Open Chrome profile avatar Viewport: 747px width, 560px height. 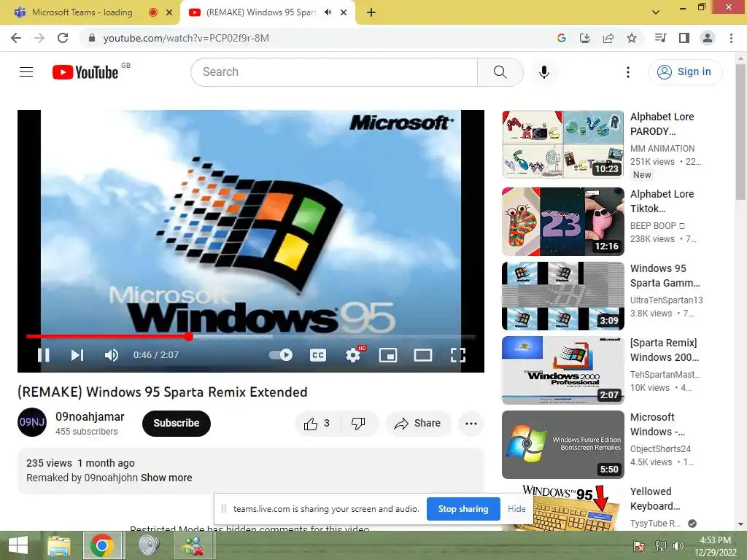[708, 38]
